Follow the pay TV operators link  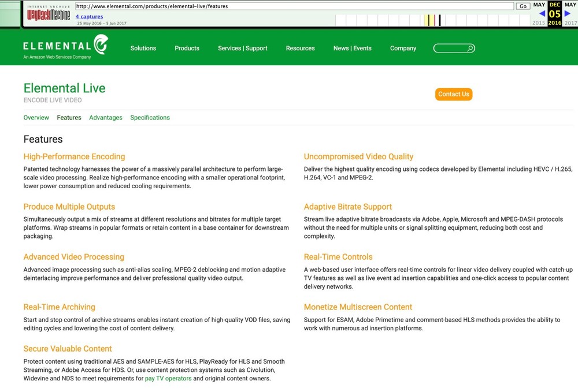(168, 379)
